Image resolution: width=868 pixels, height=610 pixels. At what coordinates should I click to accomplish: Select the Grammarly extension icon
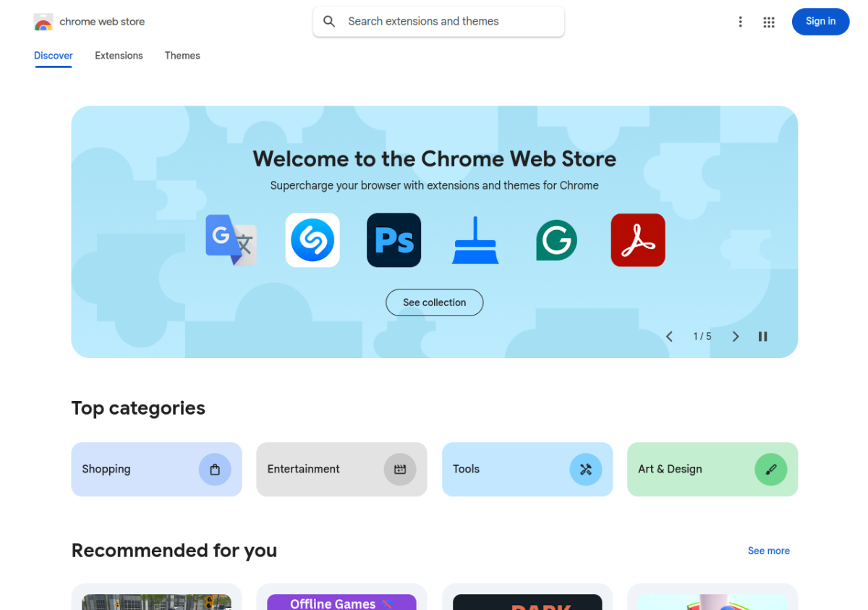tap(556, 240)
